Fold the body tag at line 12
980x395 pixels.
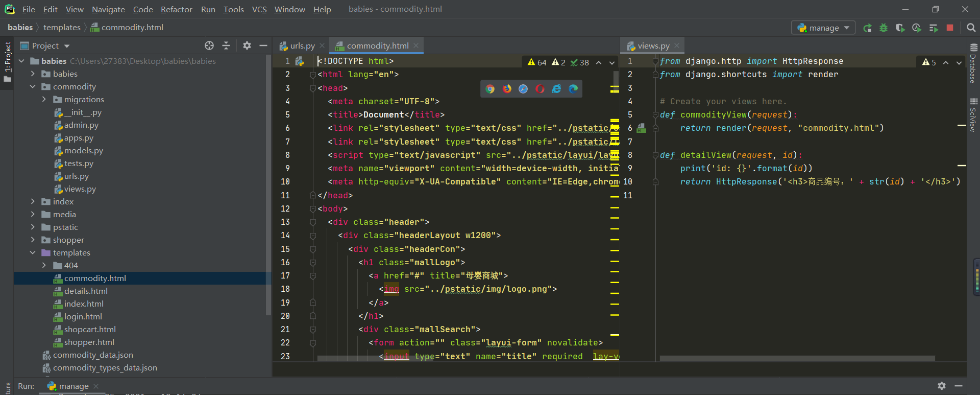(x=313, y=209)
